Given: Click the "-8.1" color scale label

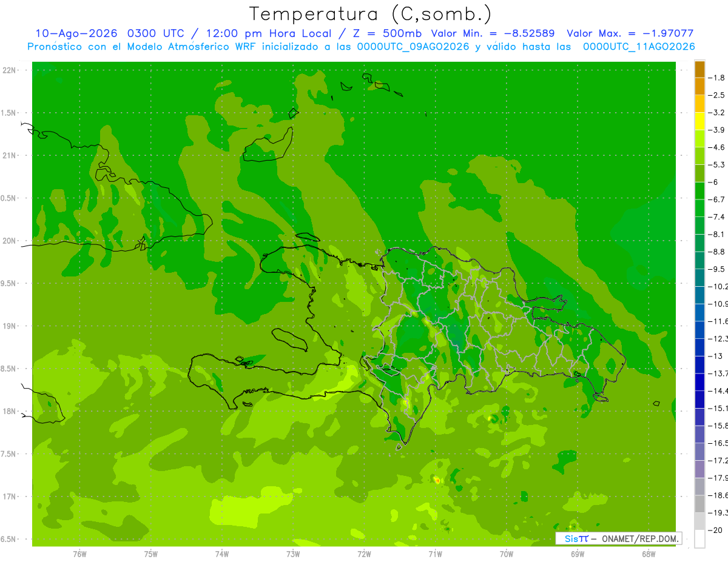Looking at the screenshot, I should (x=716, y=235).
